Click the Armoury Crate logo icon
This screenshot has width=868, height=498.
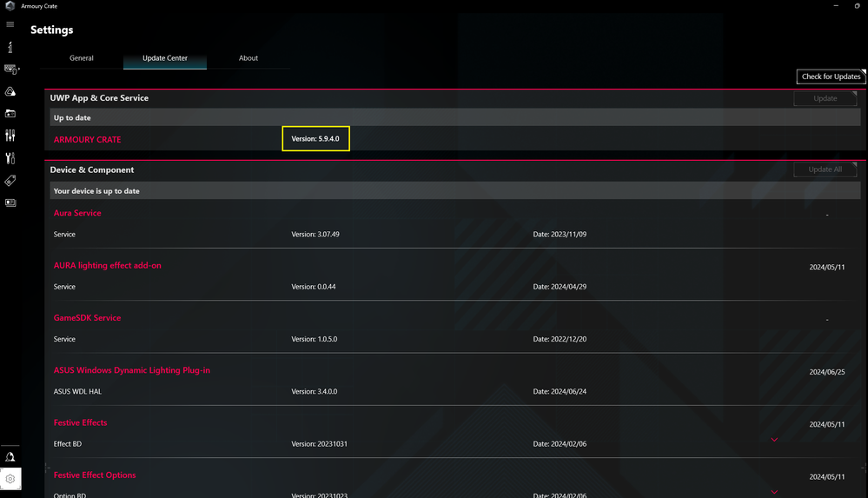point(10,6)
